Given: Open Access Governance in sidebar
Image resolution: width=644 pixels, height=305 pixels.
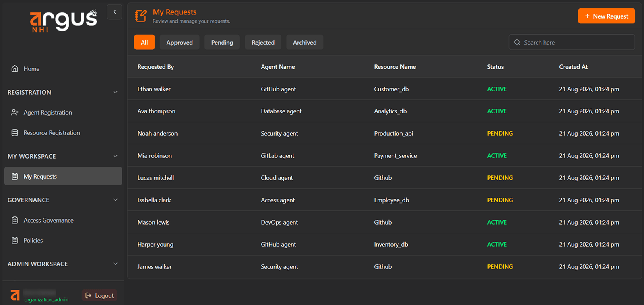Looking at the screenshot, I should [63, 220].
